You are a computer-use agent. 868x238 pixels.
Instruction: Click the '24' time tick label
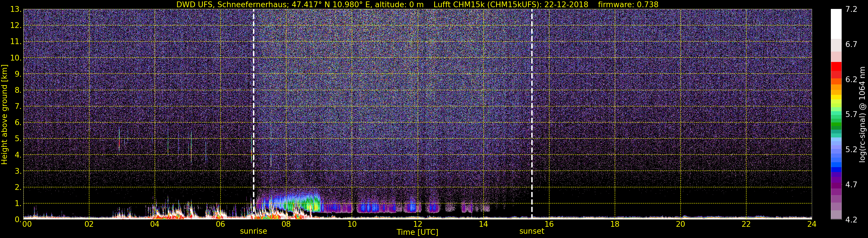tap(812, 224)
